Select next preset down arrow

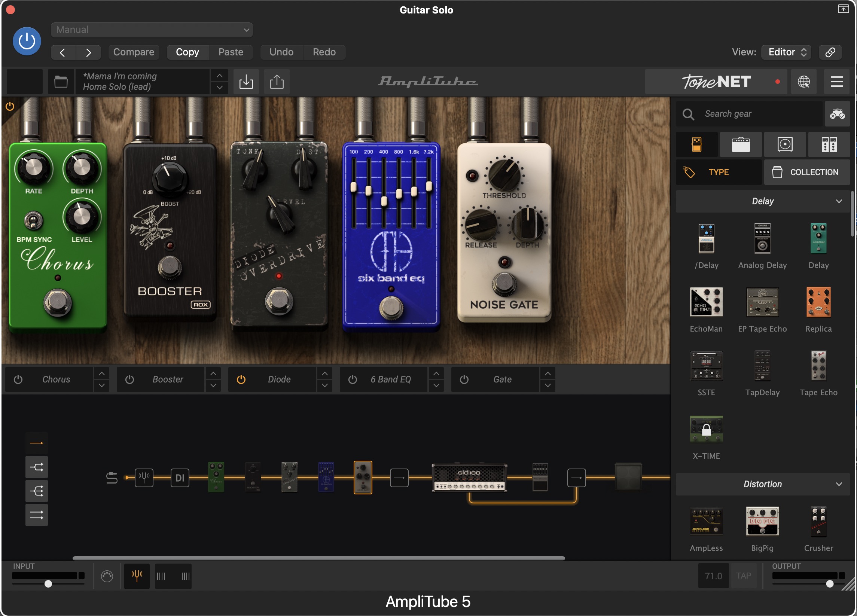point(220,88)
